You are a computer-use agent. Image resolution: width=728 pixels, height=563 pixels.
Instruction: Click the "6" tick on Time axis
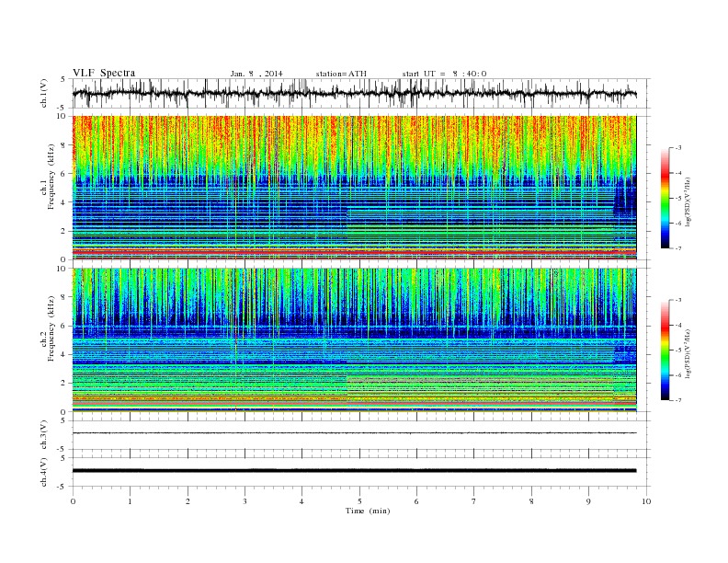pyautogui.click(x=416, y=501)
